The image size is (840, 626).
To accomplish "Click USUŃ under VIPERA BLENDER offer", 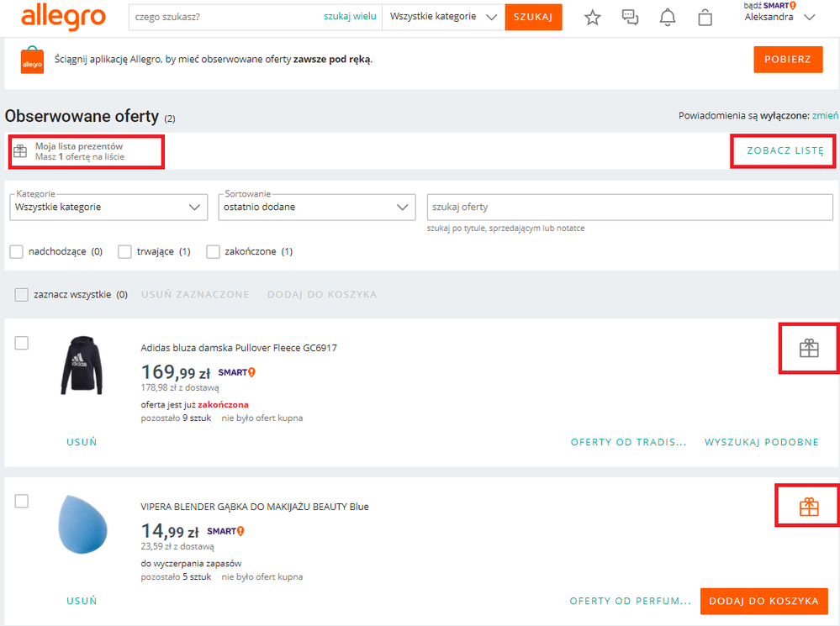I will pos(82,601).
